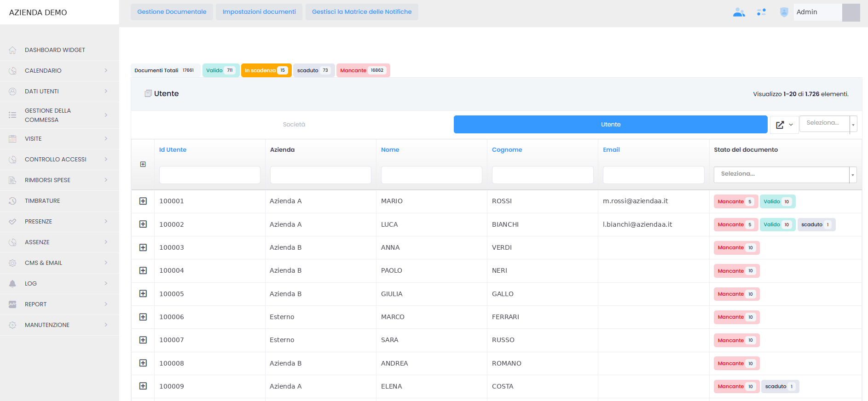Click the Visite sidebar icon
868x401 pixels.
(12, 139)
